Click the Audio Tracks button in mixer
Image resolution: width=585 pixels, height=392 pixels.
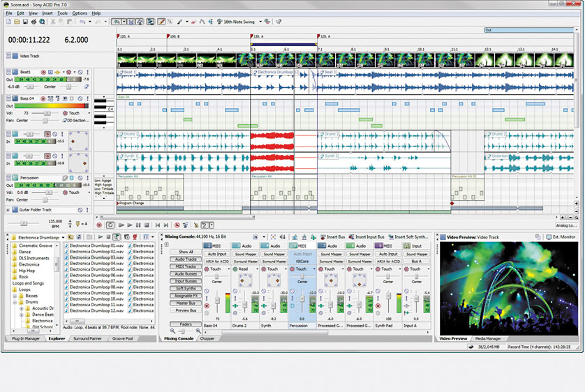[x=186, y=259]
